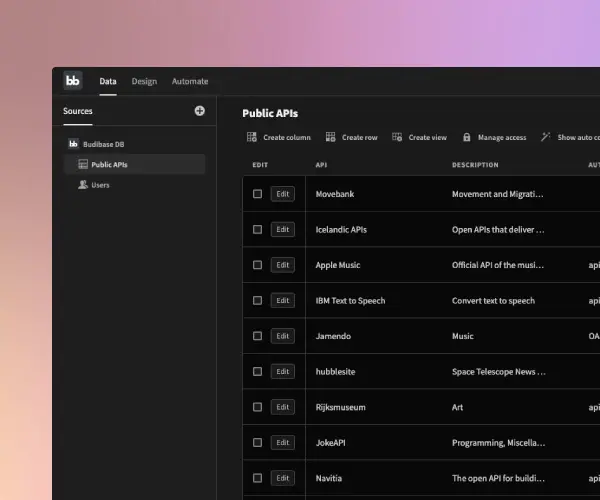Collapse the Budibase DB source tree
600x500 pixels.
[74, 144]
